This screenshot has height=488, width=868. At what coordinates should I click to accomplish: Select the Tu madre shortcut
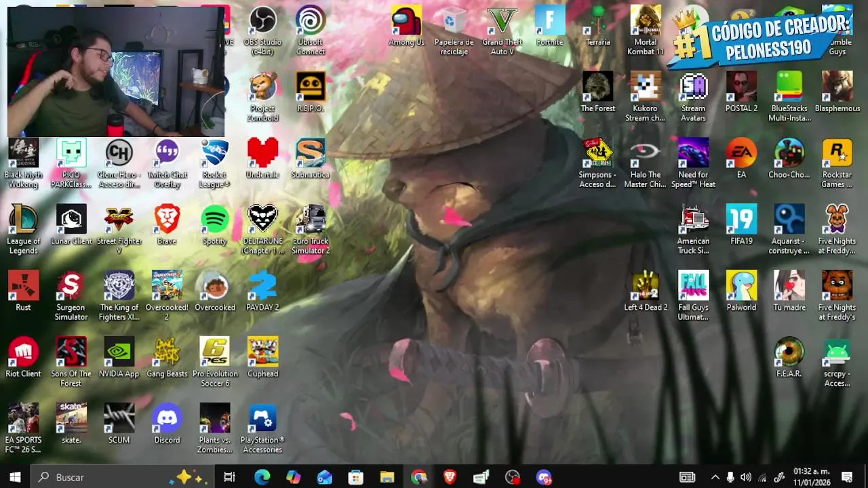(x=789, y=291)
